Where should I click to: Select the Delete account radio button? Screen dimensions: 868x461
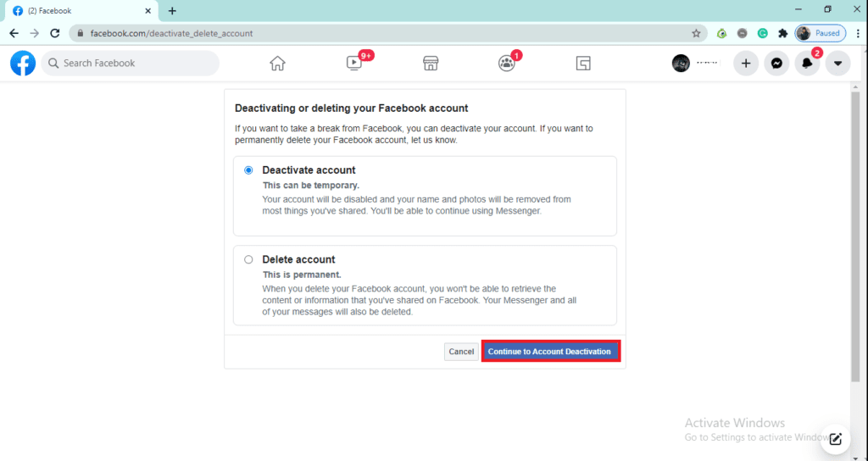tap(248, 260)
